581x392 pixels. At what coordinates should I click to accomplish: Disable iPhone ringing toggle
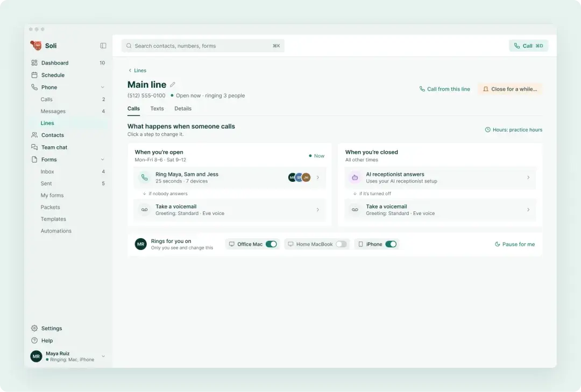pyautogui.click(x=391, y=244)
